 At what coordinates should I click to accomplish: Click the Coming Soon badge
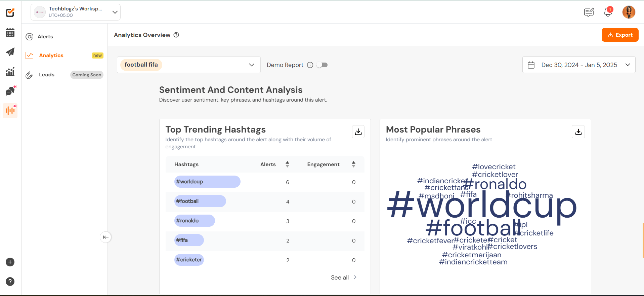pos(87,75)
